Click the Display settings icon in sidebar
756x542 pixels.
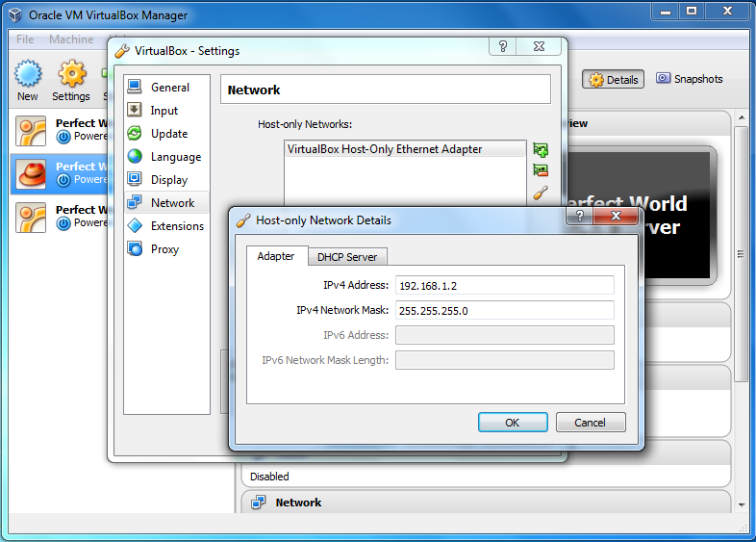(x=135, y=179)
